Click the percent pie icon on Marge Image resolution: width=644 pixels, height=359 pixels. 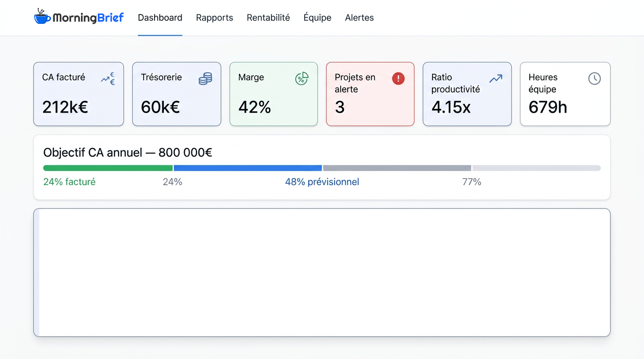302,79
